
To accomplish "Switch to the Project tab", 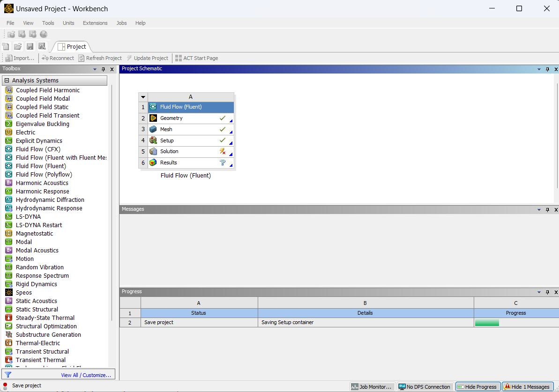I will tap(72, 47).
